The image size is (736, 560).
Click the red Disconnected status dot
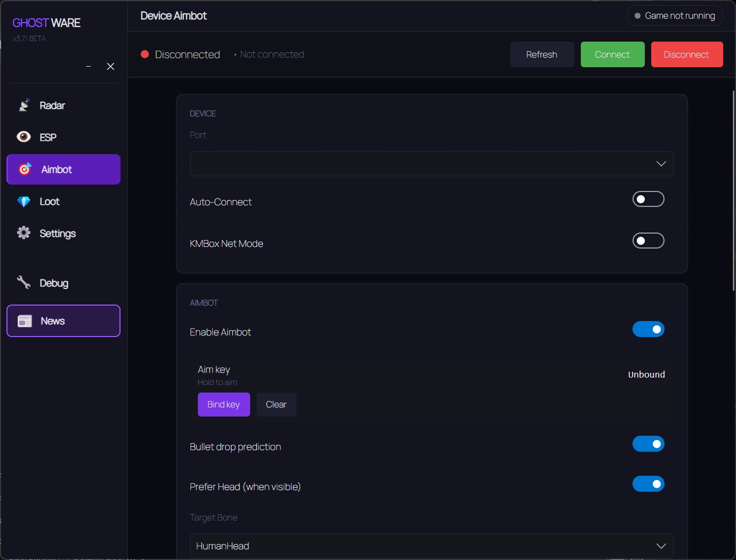(x=145, y=54)
